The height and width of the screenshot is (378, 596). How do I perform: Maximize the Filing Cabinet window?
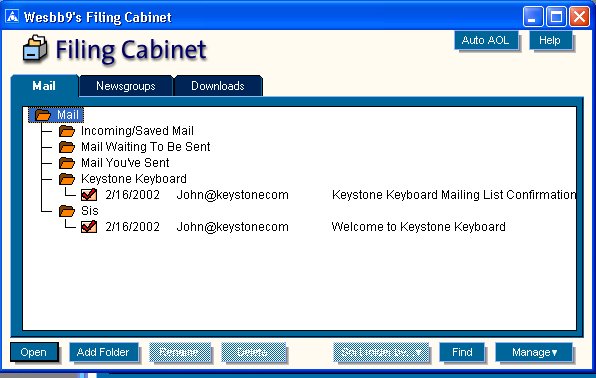click(556, 17)
